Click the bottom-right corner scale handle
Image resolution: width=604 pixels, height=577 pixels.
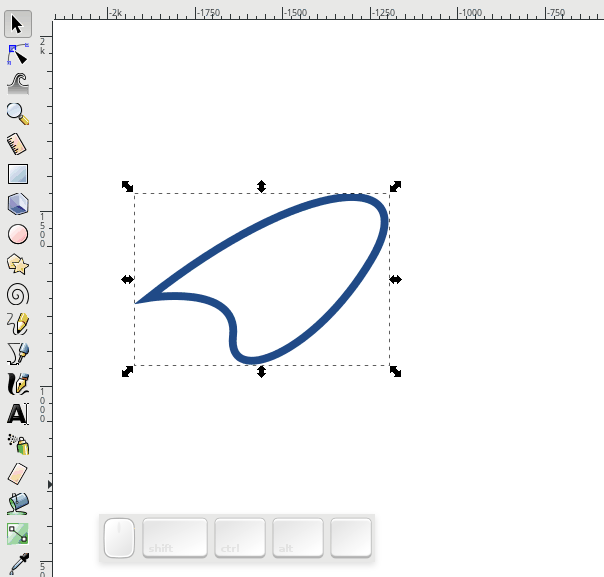pos(396,372)
